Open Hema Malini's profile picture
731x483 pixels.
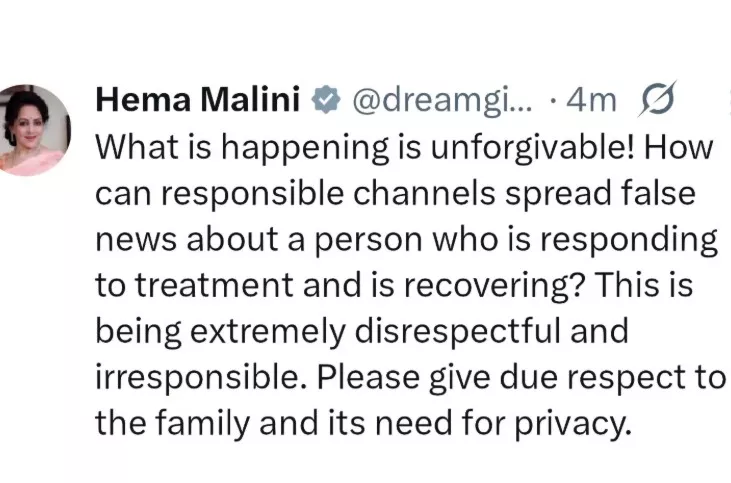[34, 130]
